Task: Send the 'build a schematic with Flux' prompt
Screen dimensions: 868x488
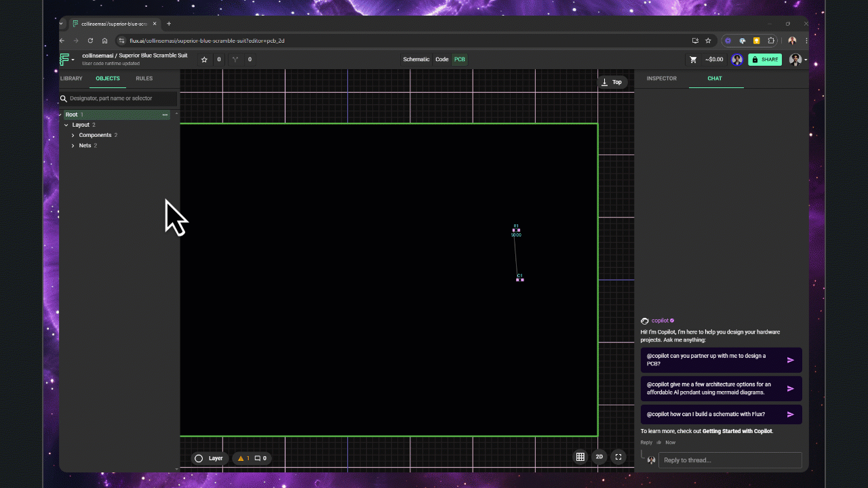Action: pyautogui.click(x=790, y=414)
